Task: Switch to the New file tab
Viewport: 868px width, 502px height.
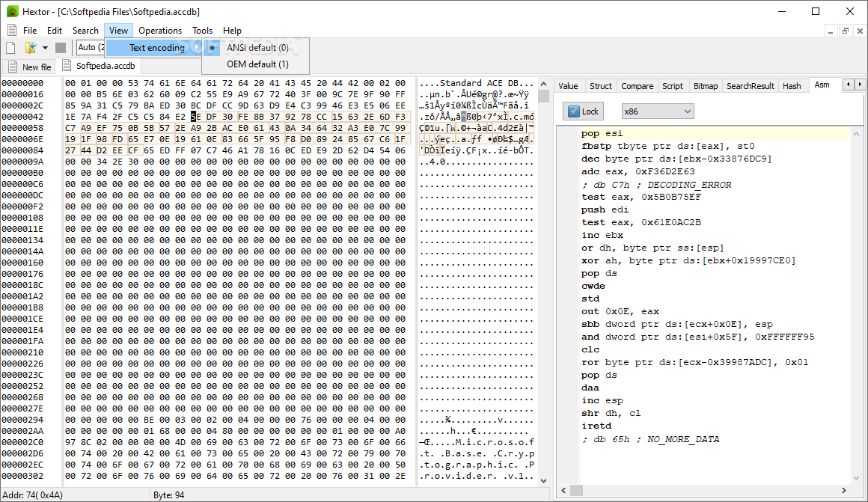Action: coord(30,67)
